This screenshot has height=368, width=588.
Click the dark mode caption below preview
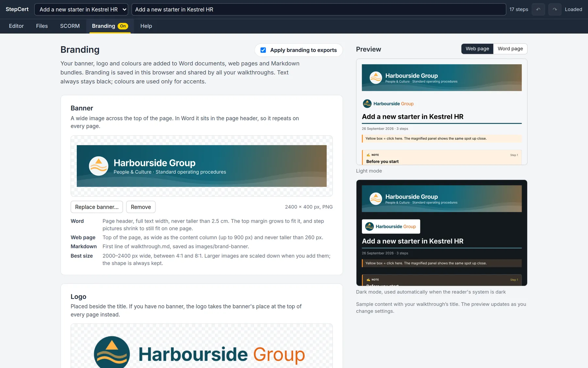[431, 292]
